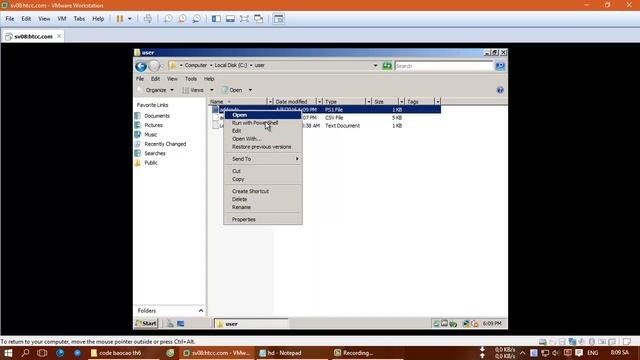Open the Tags column filter arrow

click(438, 101)
